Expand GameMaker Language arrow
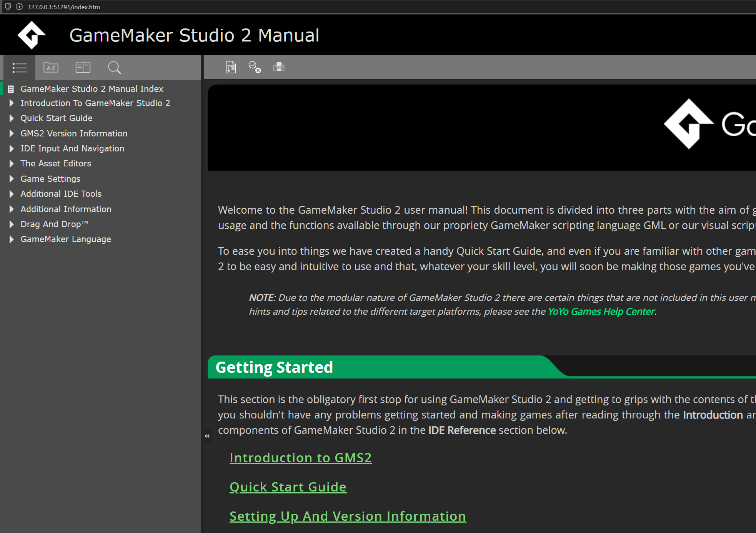This screenshot has height=533, width=756. [x=12, y=239]
